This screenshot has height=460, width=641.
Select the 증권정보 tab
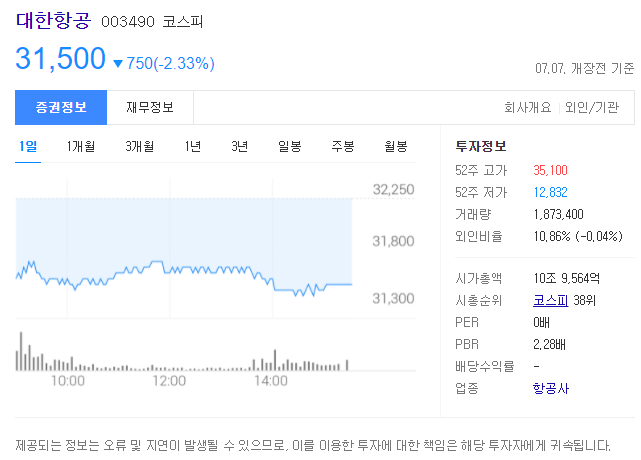[61, 108]
